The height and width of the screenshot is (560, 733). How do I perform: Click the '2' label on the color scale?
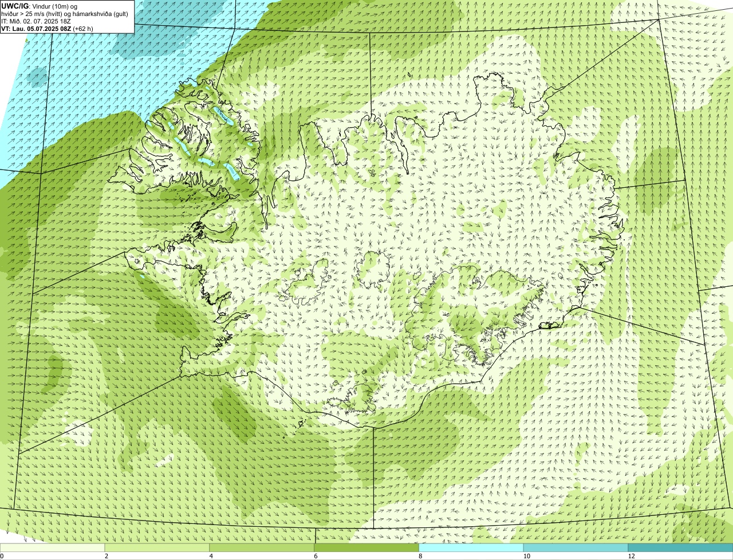point(107,556)
